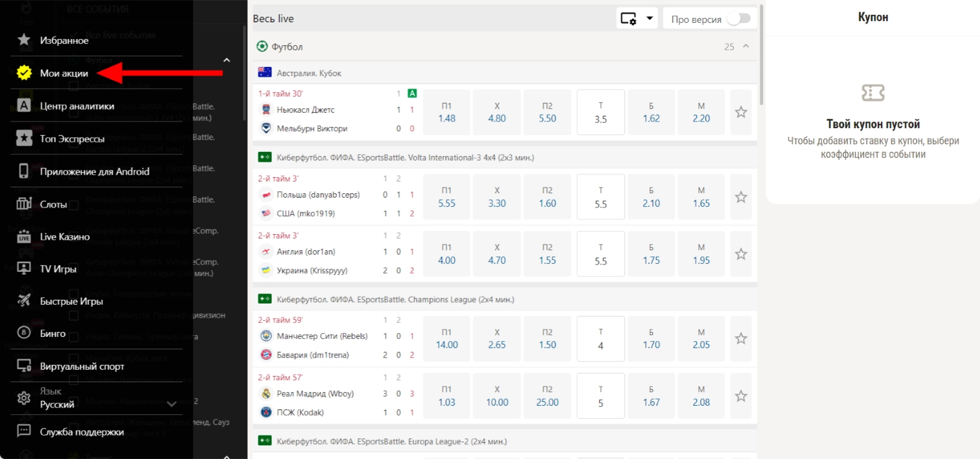Add Ньюкасл Джетс match to favorites

click(x=741, y=112)
